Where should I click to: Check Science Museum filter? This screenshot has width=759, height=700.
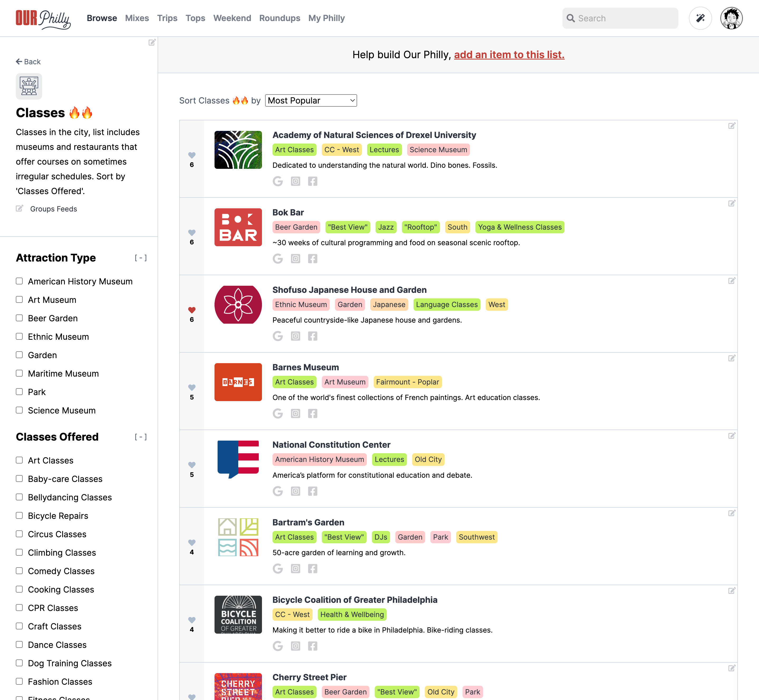(19, 410)
